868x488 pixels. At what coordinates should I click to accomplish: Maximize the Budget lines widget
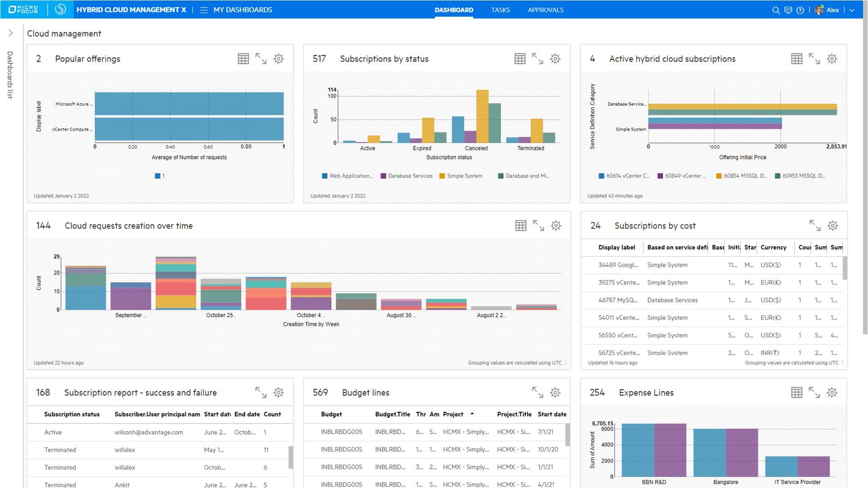click(537, 393)
